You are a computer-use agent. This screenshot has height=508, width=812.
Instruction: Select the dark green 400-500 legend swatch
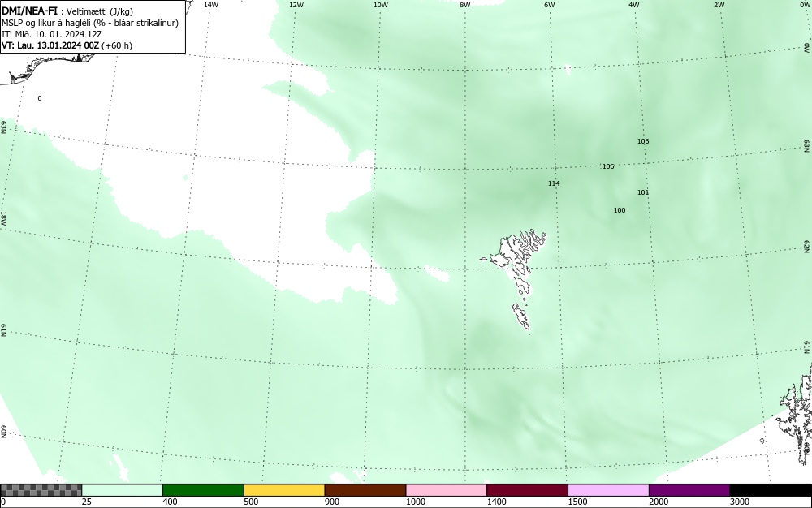click(203, 490)
